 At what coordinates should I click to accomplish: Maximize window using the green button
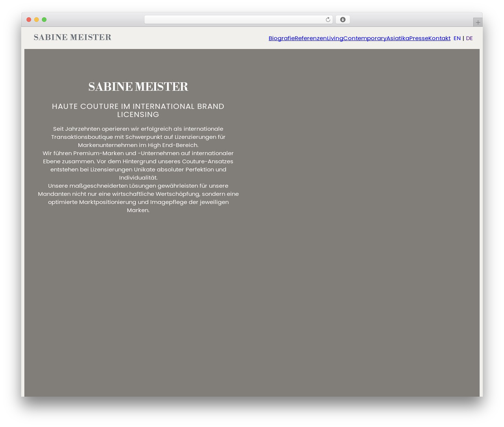[44, 20]
